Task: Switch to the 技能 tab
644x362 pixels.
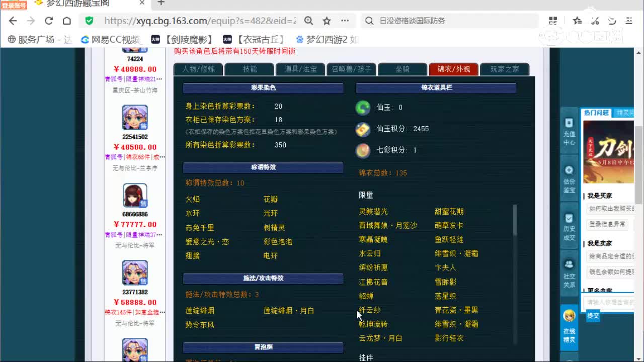Action: (x=250, y=69)
